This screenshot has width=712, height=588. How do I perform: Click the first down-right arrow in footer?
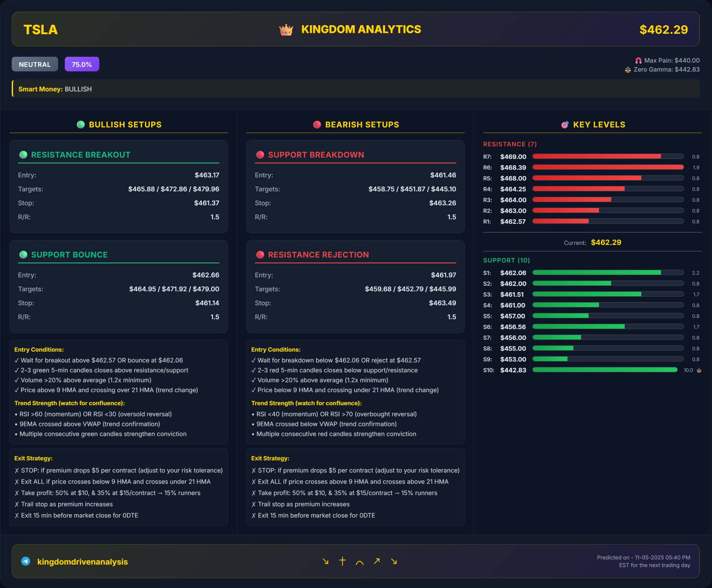click(x=325, y=561)
